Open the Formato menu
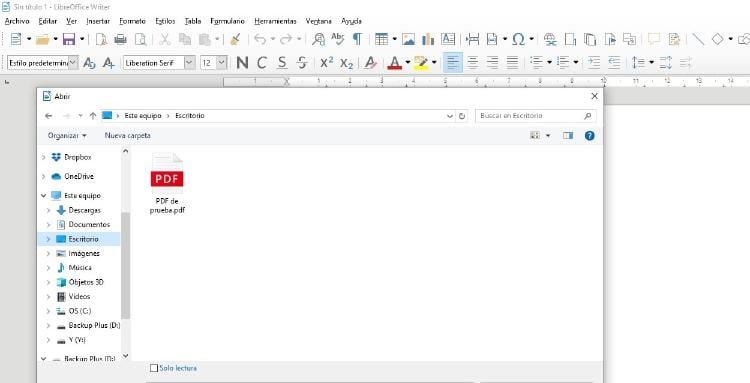The height and width of the screenshot is (383, 750). (x=132, y=21)
